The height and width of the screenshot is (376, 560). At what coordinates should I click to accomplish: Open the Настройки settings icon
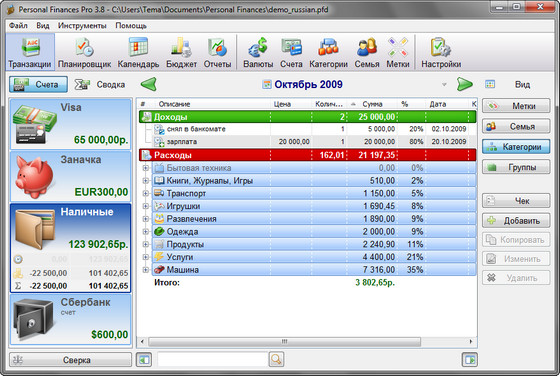click(441, 52)
